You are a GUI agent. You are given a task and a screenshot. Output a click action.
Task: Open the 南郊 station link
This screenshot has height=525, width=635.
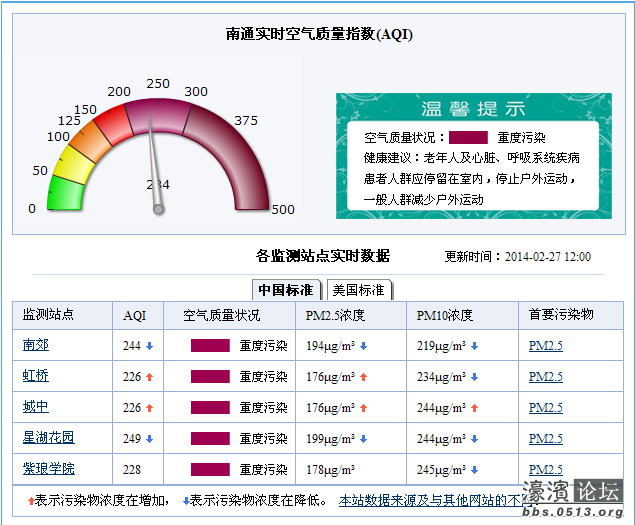point(36,345)
